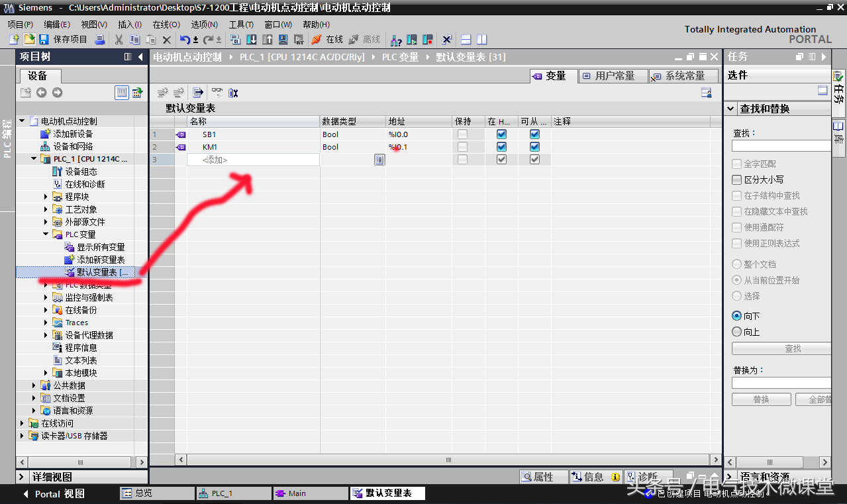Click the Download to device icon
The width and height of the screenshot is (847, 504).
pos(252,40)
